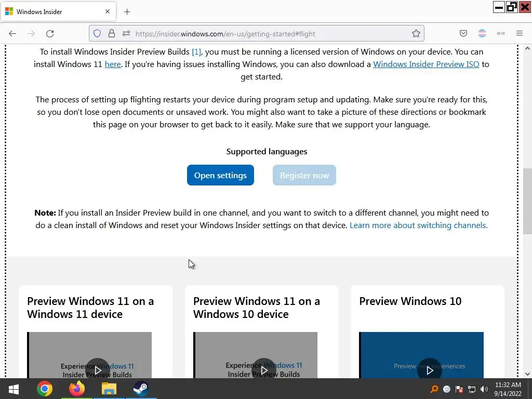Click the vertical scrollbar thumb
This screenshot has height=399, width=532.
[x=527, y=201]
